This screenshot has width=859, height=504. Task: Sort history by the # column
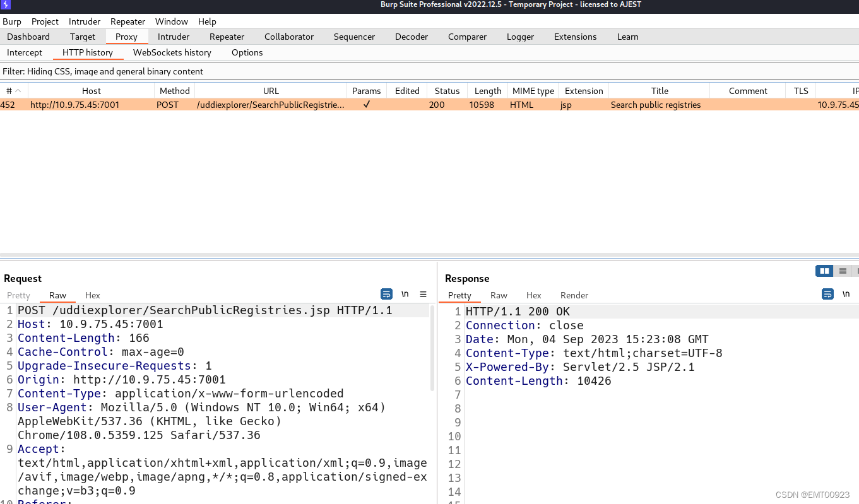click(14, 91)
